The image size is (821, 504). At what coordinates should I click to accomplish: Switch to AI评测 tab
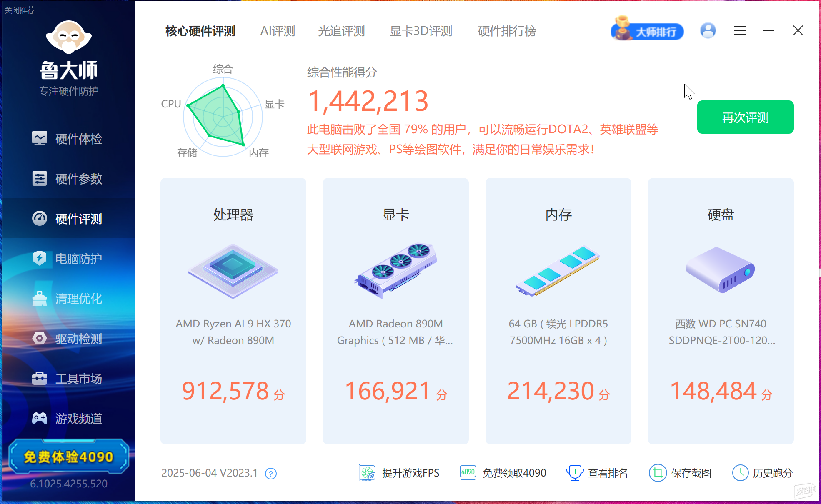(278, 31)
